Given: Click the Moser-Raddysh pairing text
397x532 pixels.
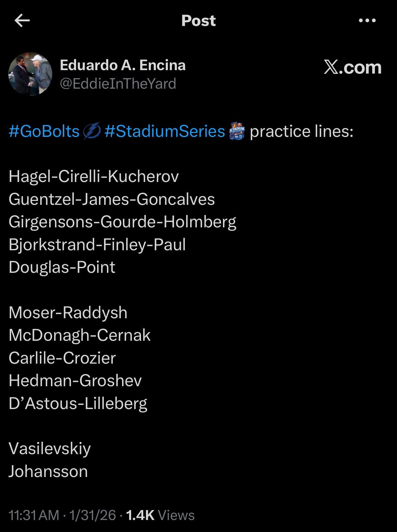Looking at the screenshot, I should [x=68, y=312].
